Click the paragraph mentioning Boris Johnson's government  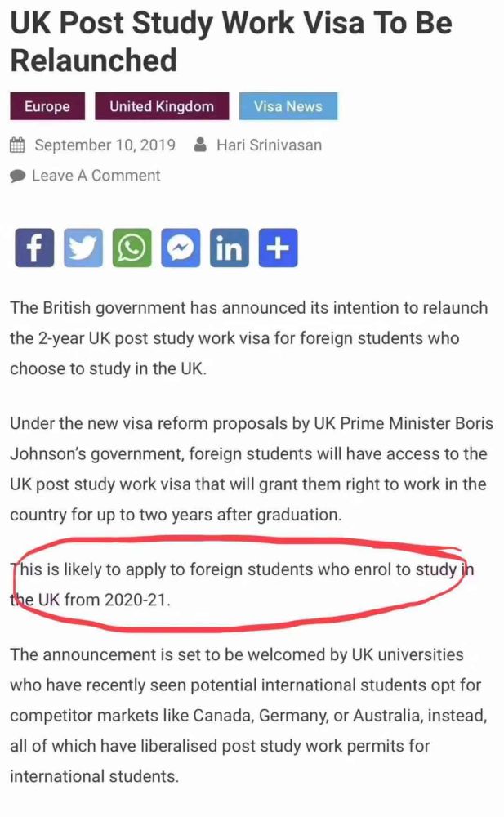pyautogui.click(x=252, y=469)
